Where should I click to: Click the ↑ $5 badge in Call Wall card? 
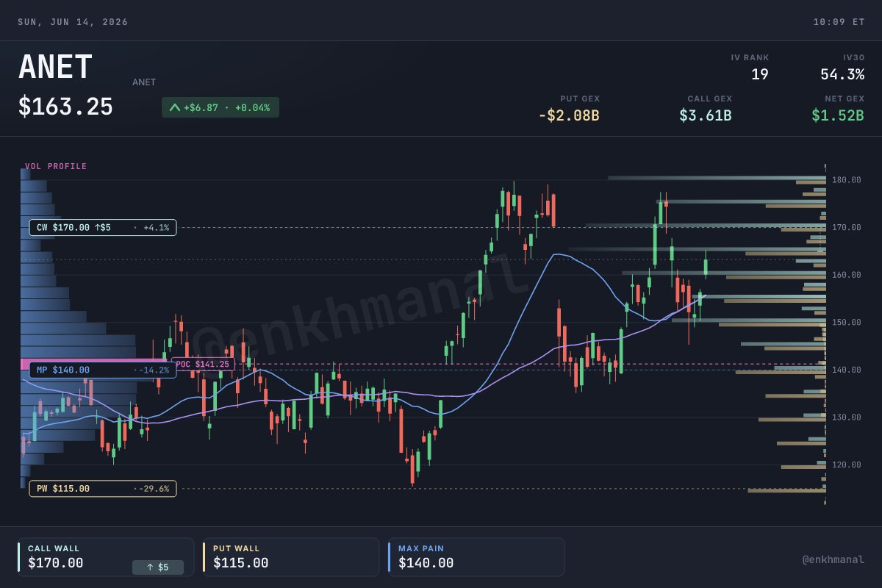[x=158, y=567]
